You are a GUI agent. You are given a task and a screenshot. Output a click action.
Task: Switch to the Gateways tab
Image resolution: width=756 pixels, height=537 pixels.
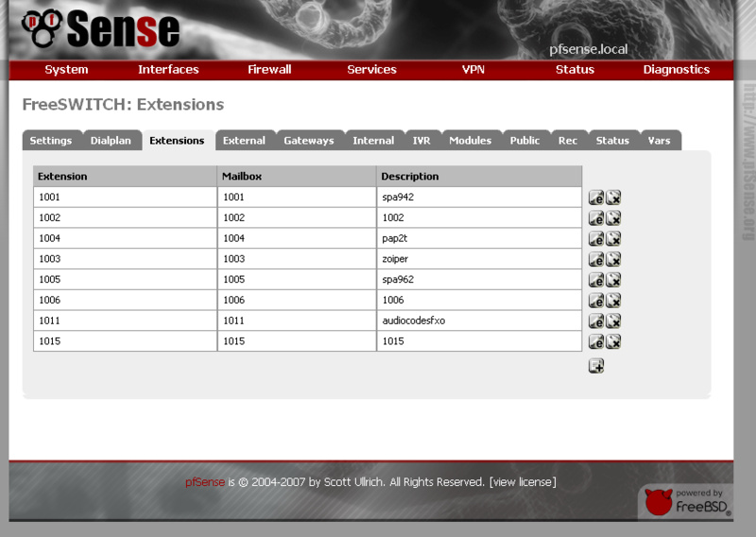tap(310, 141)
